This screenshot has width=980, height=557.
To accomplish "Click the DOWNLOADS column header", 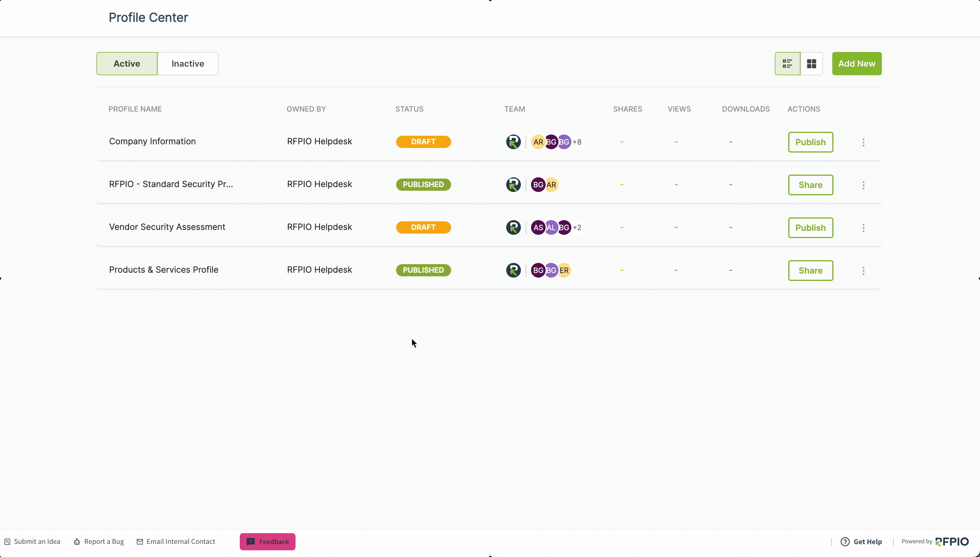I will coord(746,109).
